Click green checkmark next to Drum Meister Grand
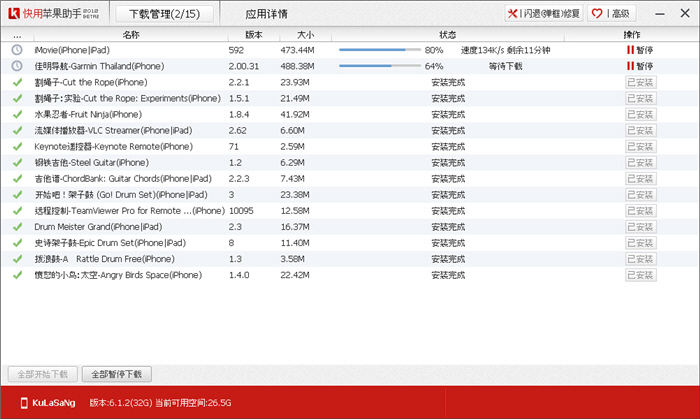The image size is (700, 419). point(17,227)
